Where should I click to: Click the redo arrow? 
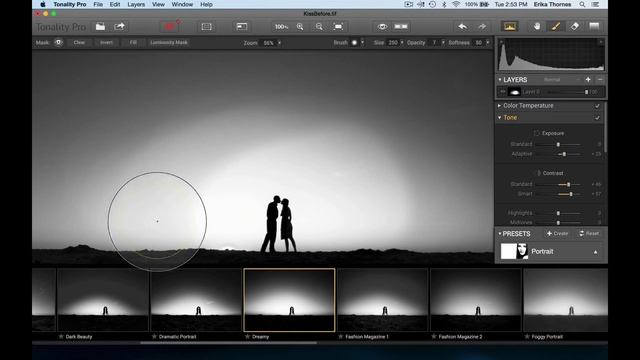point(482,27)
